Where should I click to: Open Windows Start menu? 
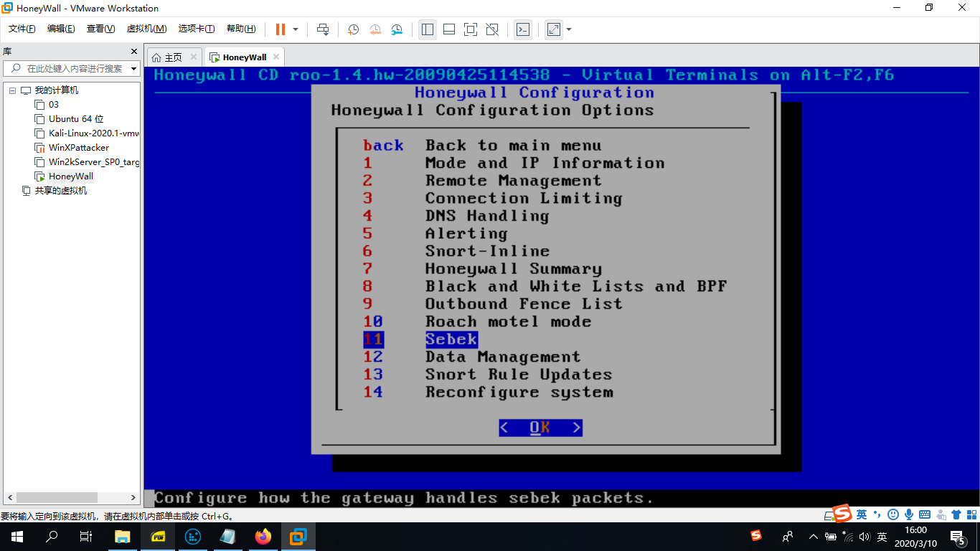[x=17, y=536]
